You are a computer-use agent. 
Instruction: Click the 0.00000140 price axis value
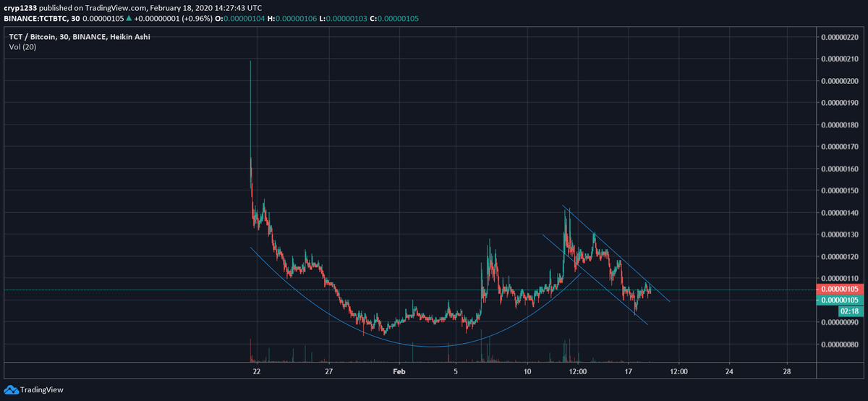841,213
